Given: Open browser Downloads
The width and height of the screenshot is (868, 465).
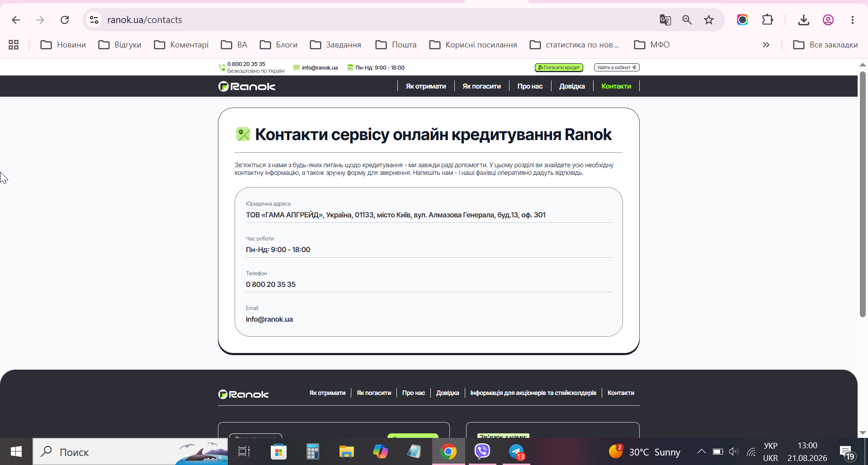Looking at the screenshot, I should [x=803, y=20].
